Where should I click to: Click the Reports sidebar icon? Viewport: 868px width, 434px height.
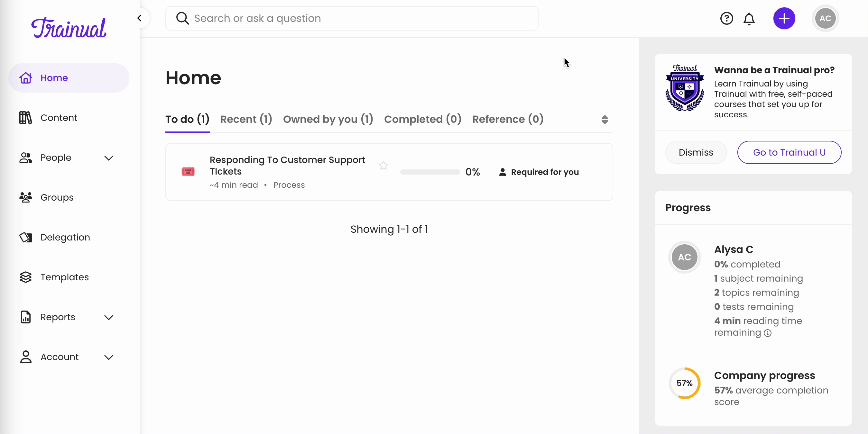[x=25, y=317]
